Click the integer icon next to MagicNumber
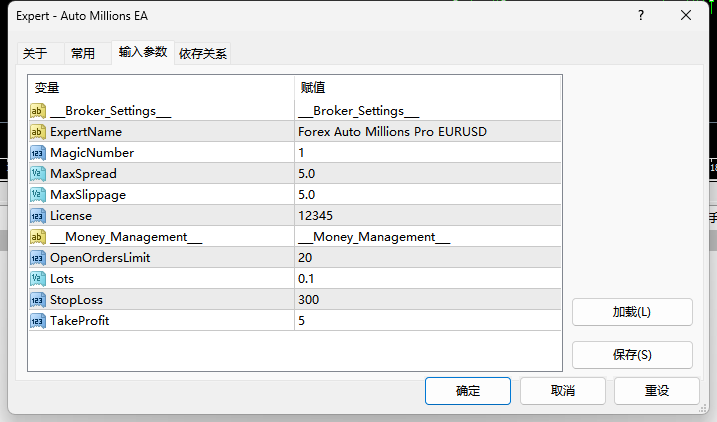Viewport: 717px width, 422px height. pyautogui.click(x=37, y=153)
